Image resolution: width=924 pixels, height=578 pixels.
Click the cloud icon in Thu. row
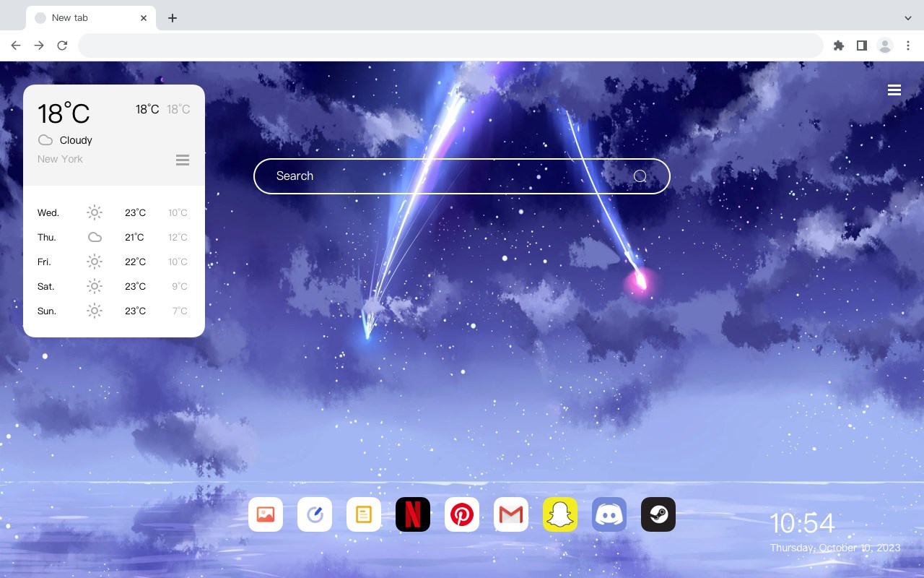coord(95,237)
